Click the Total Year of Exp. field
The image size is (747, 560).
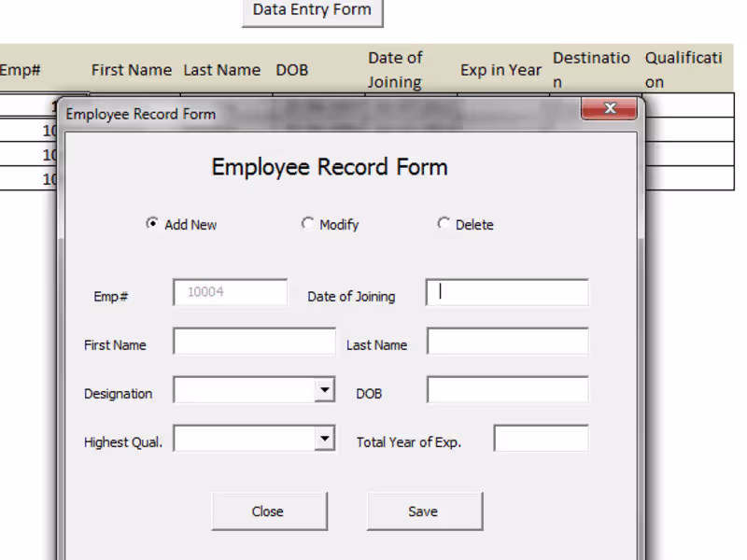click(541, 438)
